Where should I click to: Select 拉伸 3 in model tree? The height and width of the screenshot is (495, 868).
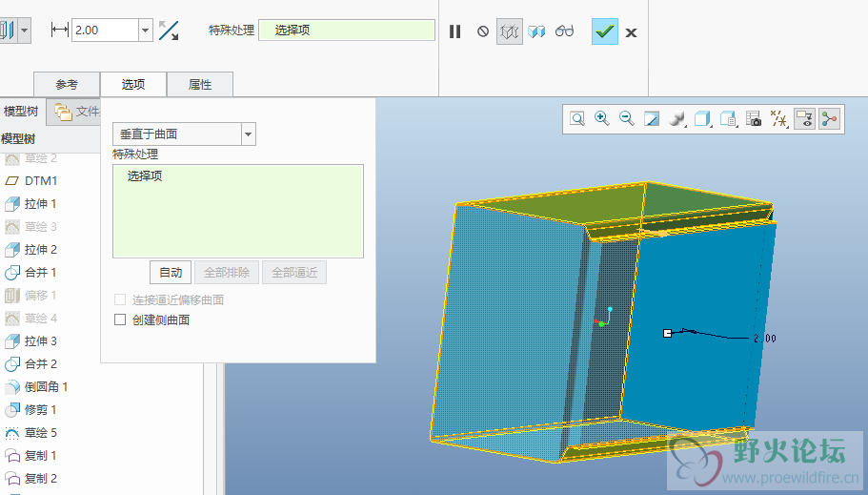pyautogui.click(x=31, y=340)
